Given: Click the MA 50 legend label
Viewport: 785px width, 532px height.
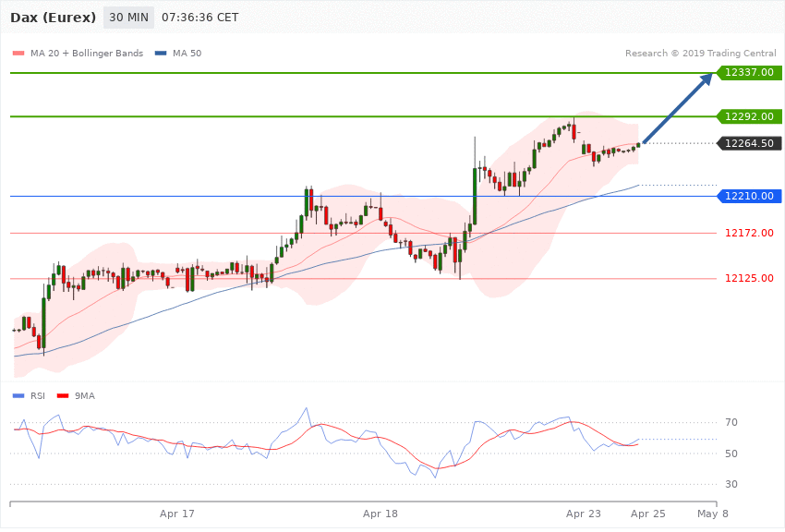Looking at the screenshot, I should click(x=187, y=53).
